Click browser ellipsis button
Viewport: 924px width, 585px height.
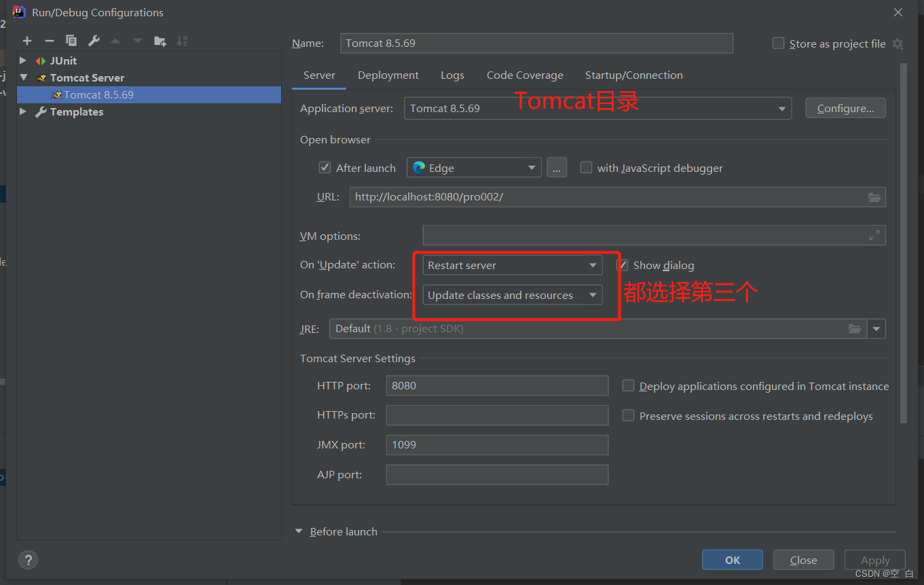[x=557, y=168]
